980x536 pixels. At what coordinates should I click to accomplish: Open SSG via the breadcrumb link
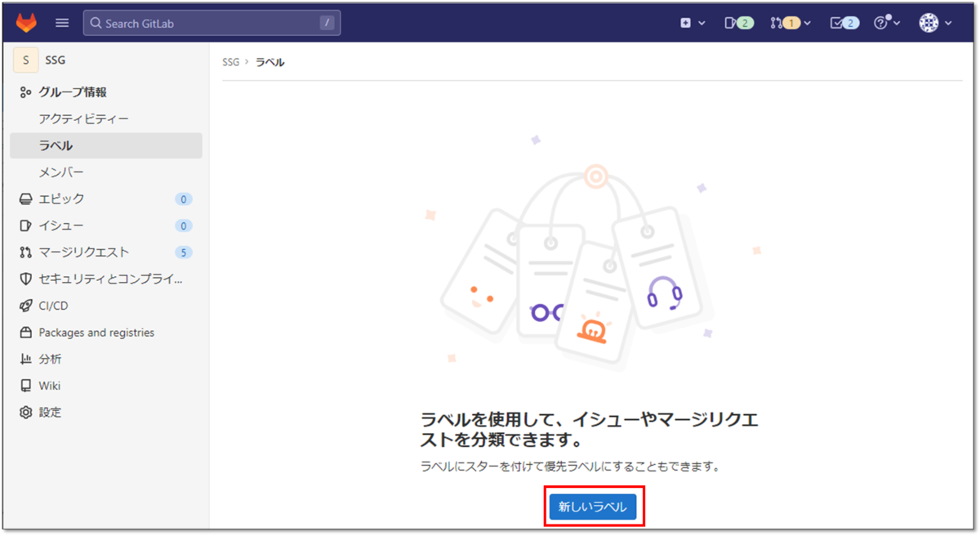pos(229,61)
